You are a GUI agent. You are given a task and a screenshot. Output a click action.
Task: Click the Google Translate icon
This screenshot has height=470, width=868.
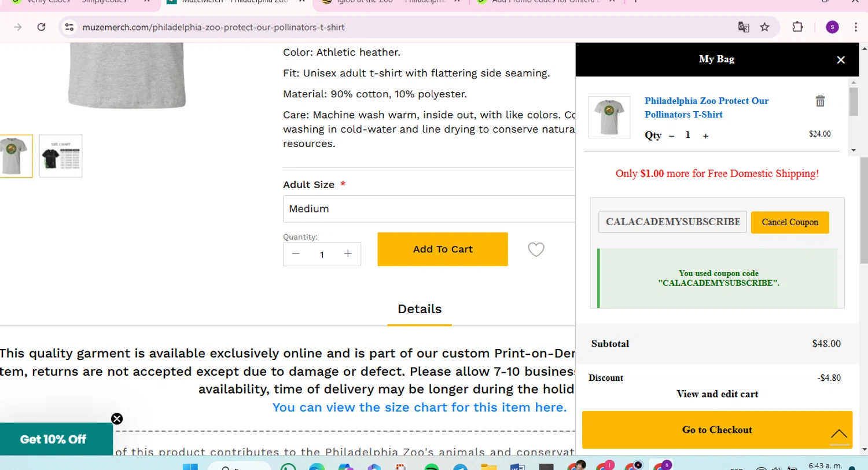pos(744,27)
